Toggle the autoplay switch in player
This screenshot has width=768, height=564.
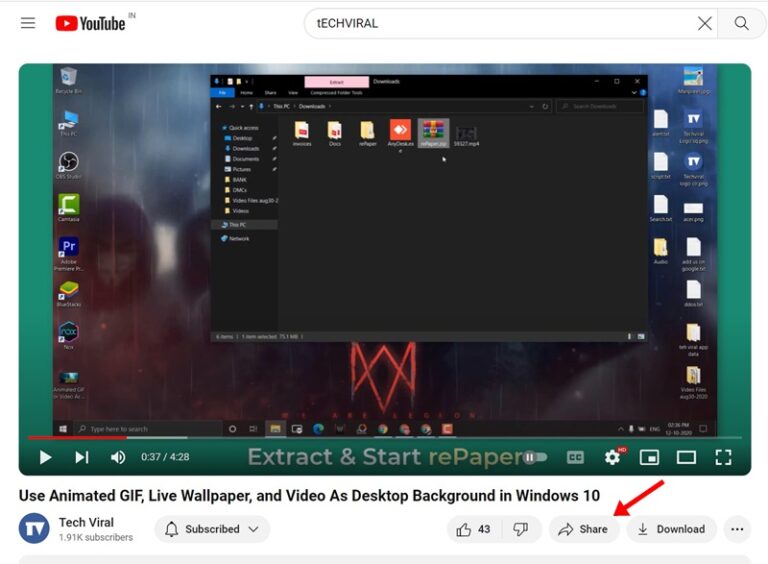[x=535, y=457]
